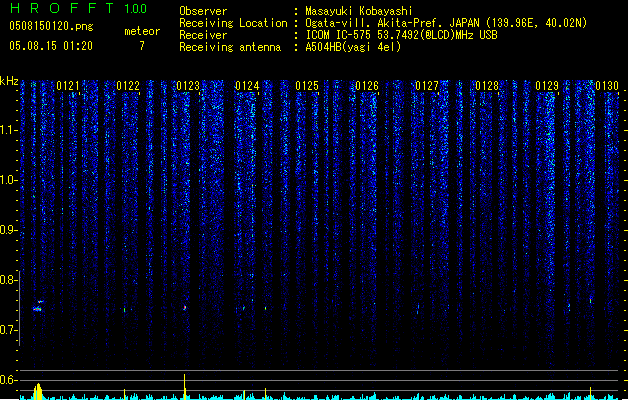The image size is (629, 400).
Task: Click the large meteor echo before 0121
Action: coord(37,307)
